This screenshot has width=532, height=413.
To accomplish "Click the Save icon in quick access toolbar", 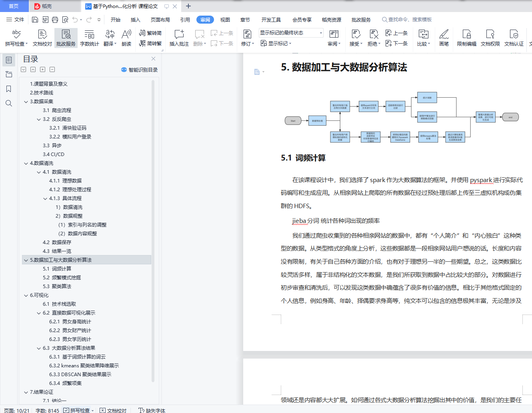I will tap(35, 20).
